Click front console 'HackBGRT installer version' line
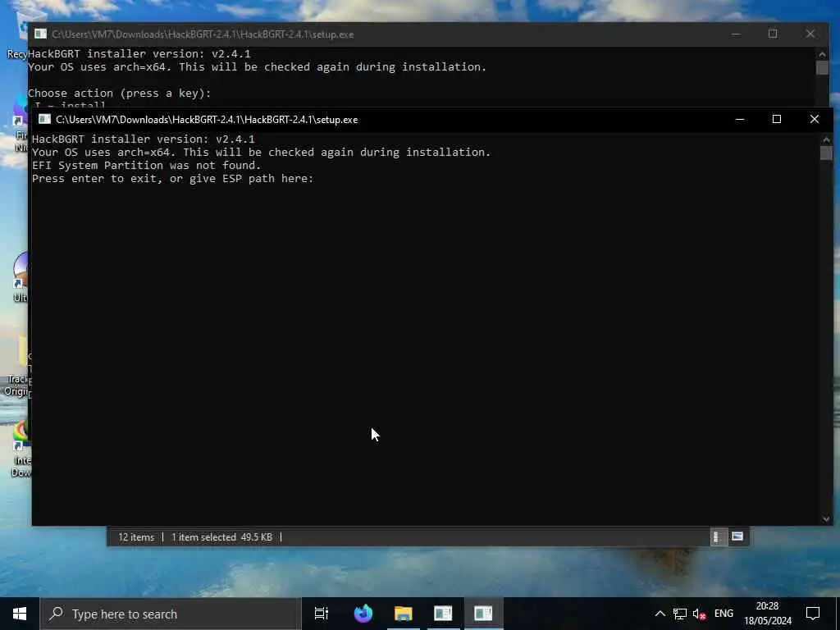This screenshot has height=630, width=840. [143, 139]
